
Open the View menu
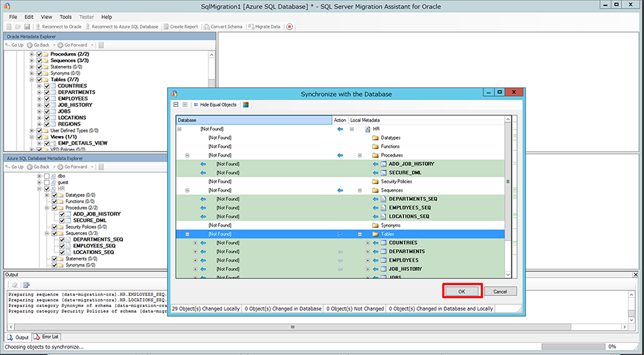[47, 17]
